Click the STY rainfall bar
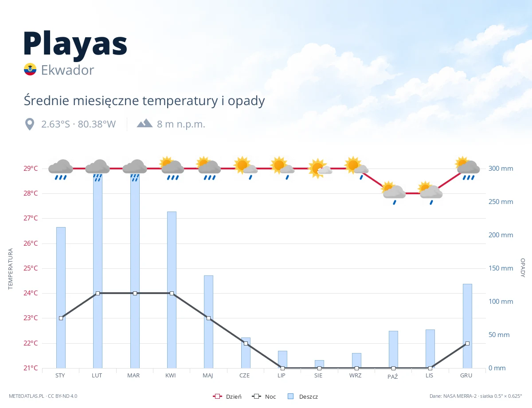The image size is (532, 408). (x=61, y=298)
